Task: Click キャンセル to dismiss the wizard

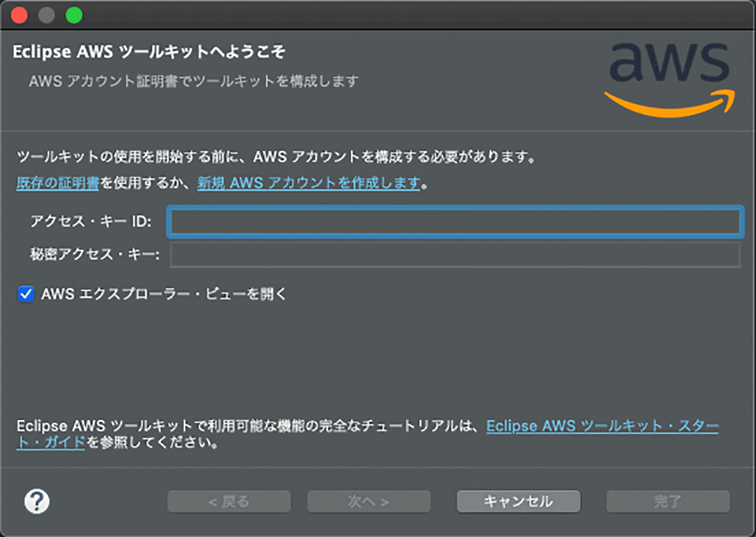Action: click(518, 501)
